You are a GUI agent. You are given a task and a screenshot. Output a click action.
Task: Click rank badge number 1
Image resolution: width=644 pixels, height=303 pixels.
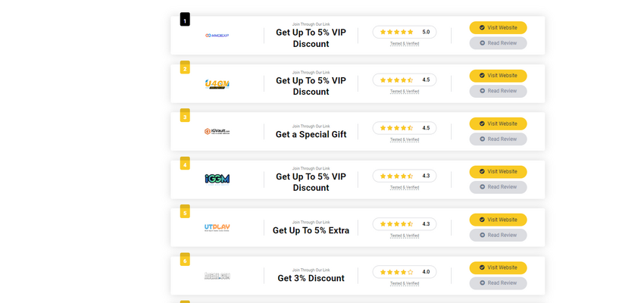tap(185, 20)
